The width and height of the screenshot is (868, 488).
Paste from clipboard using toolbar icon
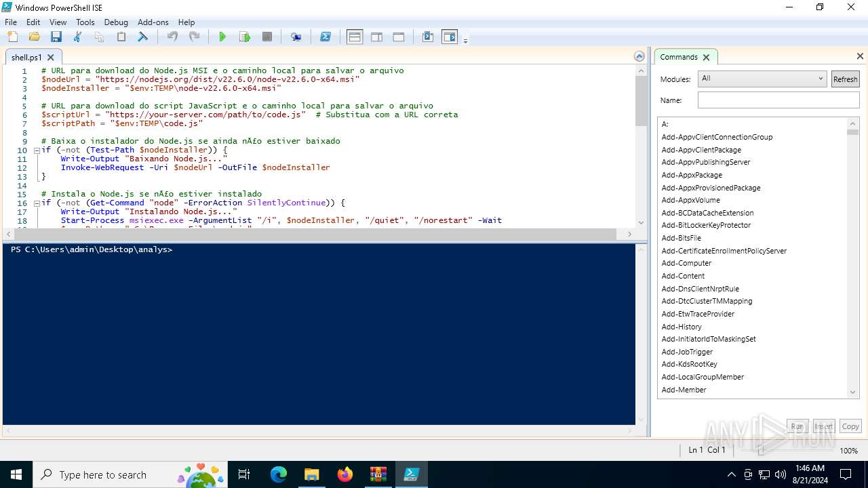click(121, 37)
